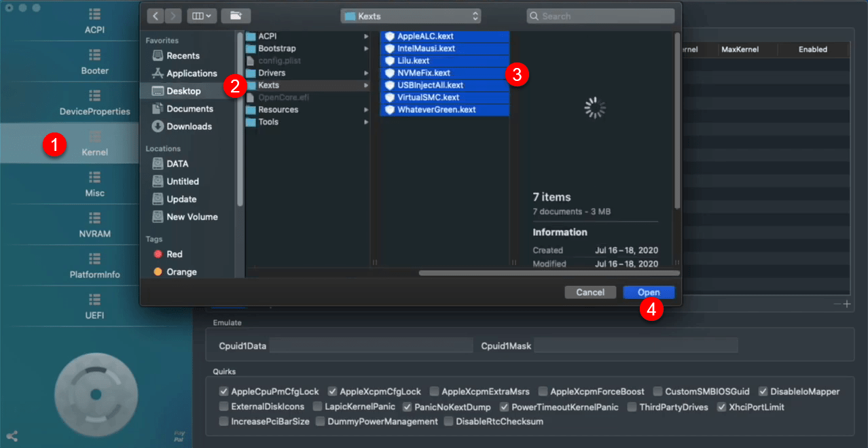Image resolution: width=868 pixels, height=448 pixels.
Task: Click the new folder toolbar button
Action: click(236, 16)
